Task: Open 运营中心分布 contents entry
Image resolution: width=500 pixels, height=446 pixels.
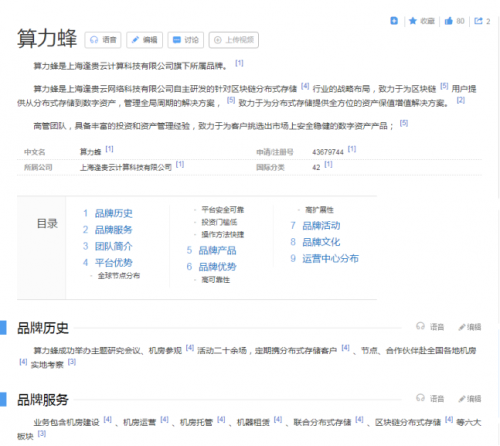Action: click(330, 258)
